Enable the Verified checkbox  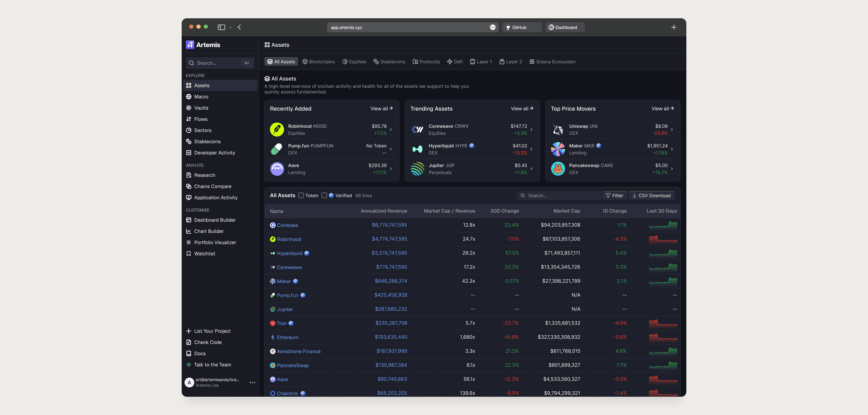(x=324, y=196)
